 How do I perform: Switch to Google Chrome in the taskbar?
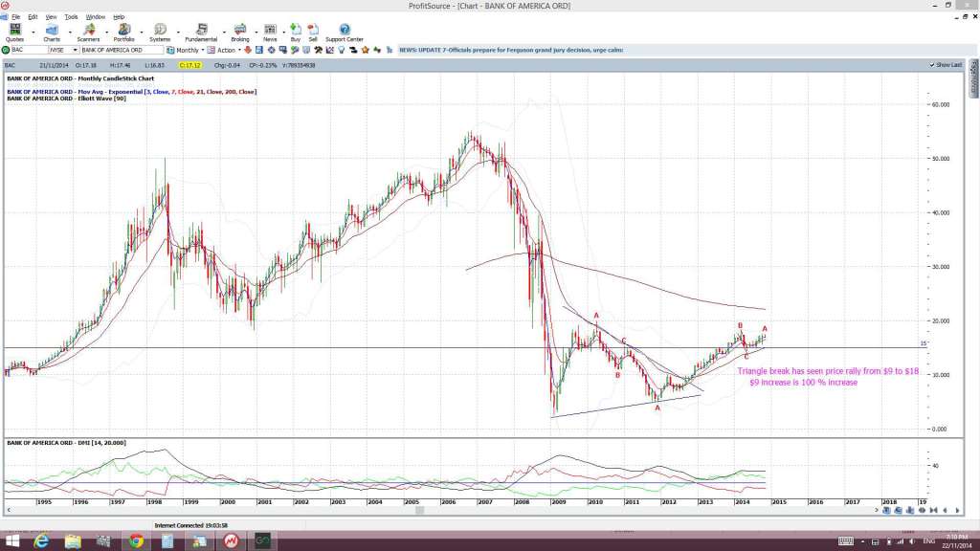pos(136,541)
